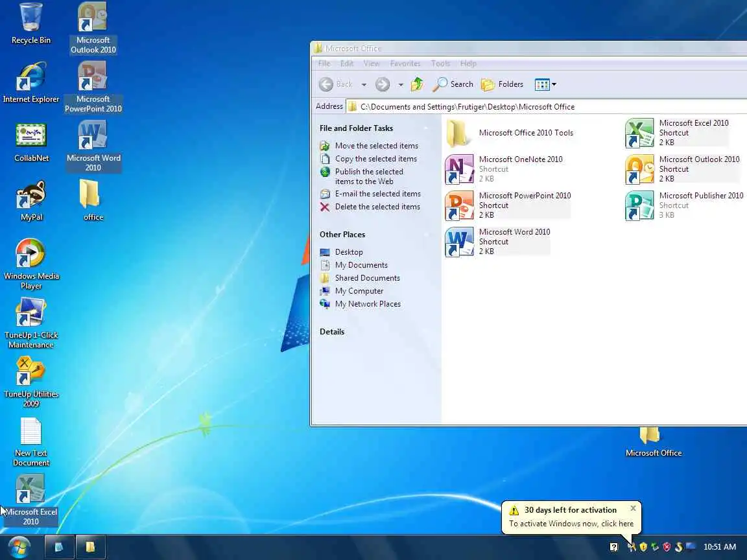Viewport: 747px width, 560px height.
Task: Click the taskbar clock showing 10:51 AM
Action: point(719,547)
